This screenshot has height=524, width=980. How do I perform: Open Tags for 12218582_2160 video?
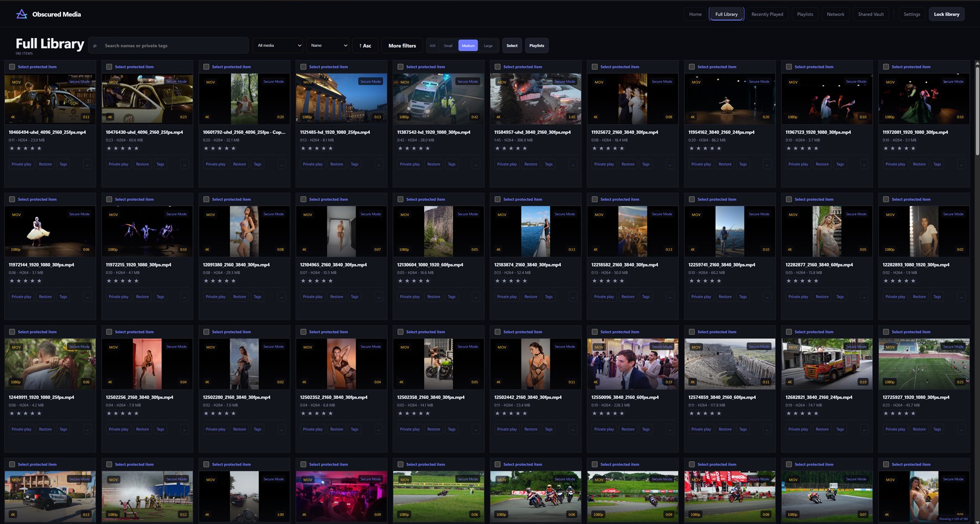tap(646, 297)
